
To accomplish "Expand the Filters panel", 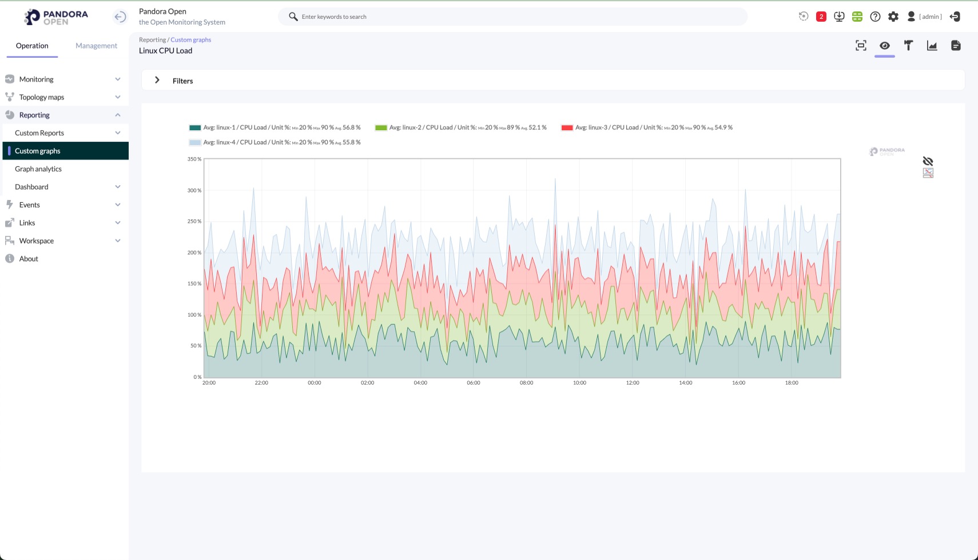I will tap(157, 81).
